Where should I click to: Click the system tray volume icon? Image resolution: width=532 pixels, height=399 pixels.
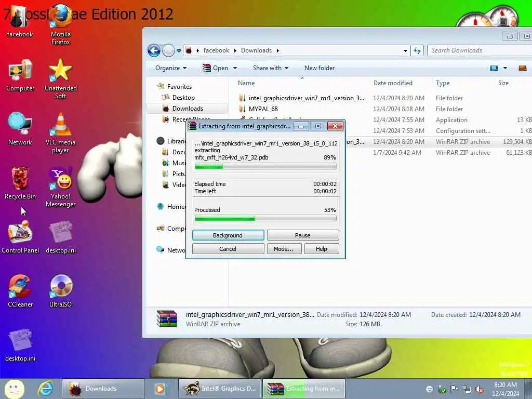pyautogui.click(x=480, y=390)
